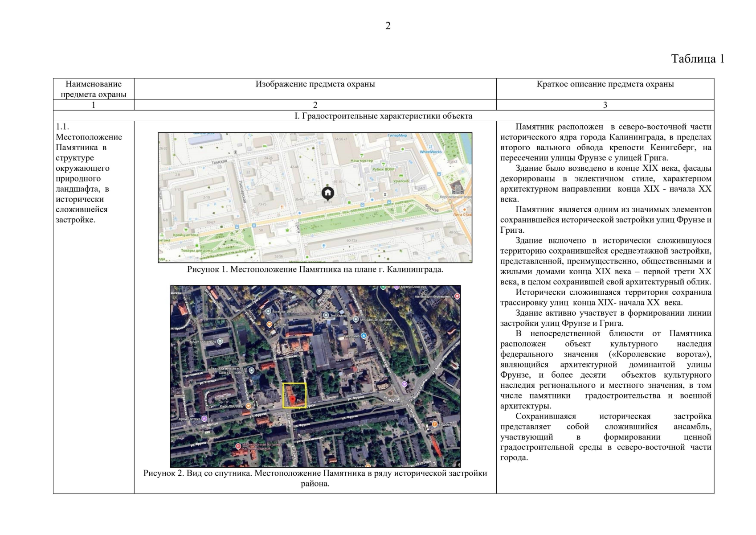
Task: Click the paragraph starting 'Здание активно участвует'
Action: [x=606, y=318]
